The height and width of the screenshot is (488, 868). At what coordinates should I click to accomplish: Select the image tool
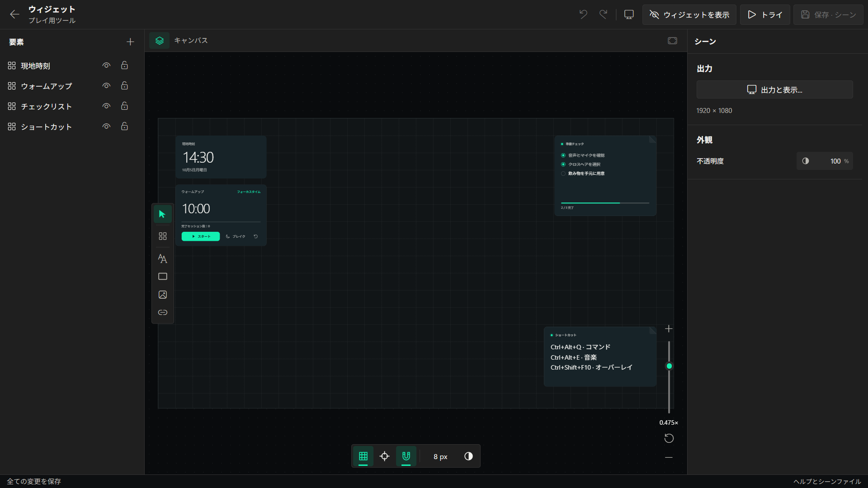coord(162,295)
